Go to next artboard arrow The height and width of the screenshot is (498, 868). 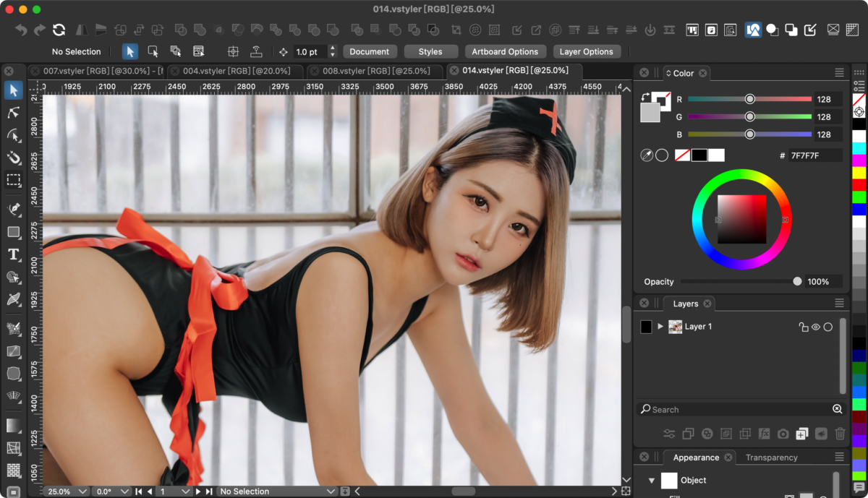click(199, 491)
